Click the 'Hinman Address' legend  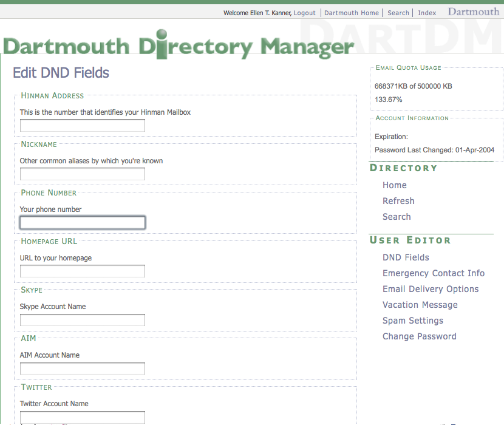point(52,96)
